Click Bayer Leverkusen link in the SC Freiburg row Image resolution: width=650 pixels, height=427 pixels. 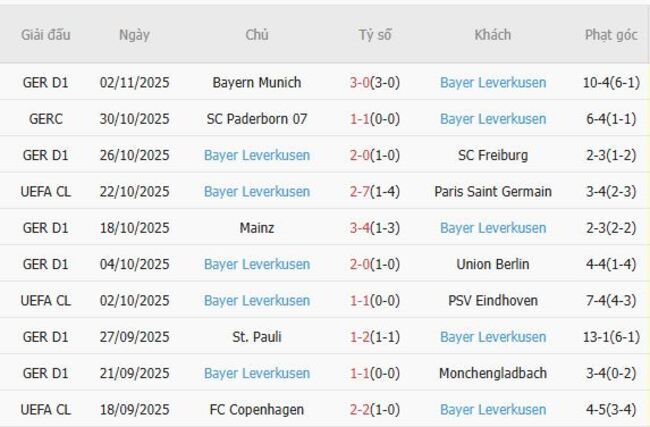click(257, 155)
